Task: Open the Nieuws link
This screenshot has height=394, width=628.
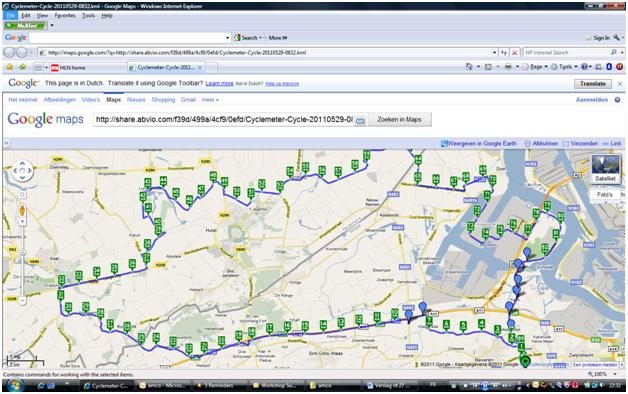Action: click(136, 100)
